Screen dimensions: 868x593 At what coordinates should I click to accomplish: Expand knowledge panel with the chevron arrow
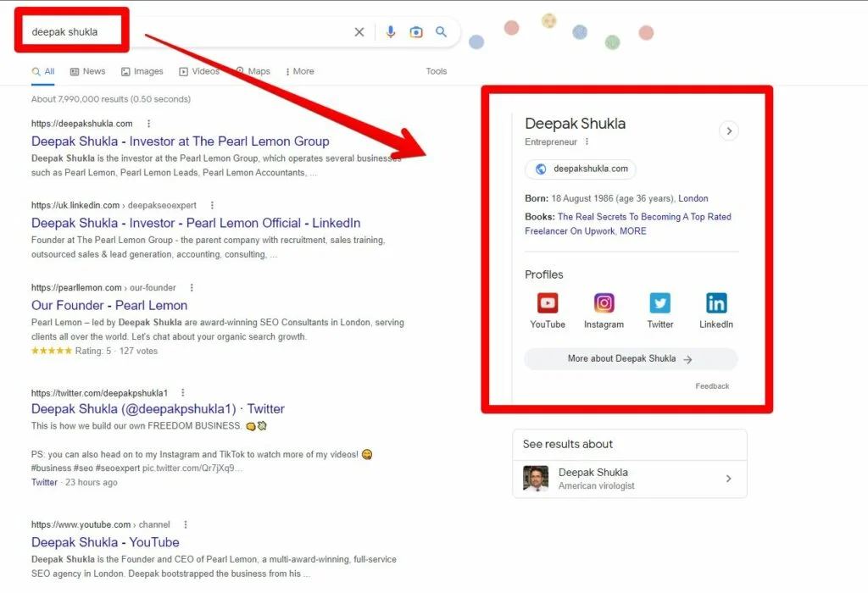(729, 131)
